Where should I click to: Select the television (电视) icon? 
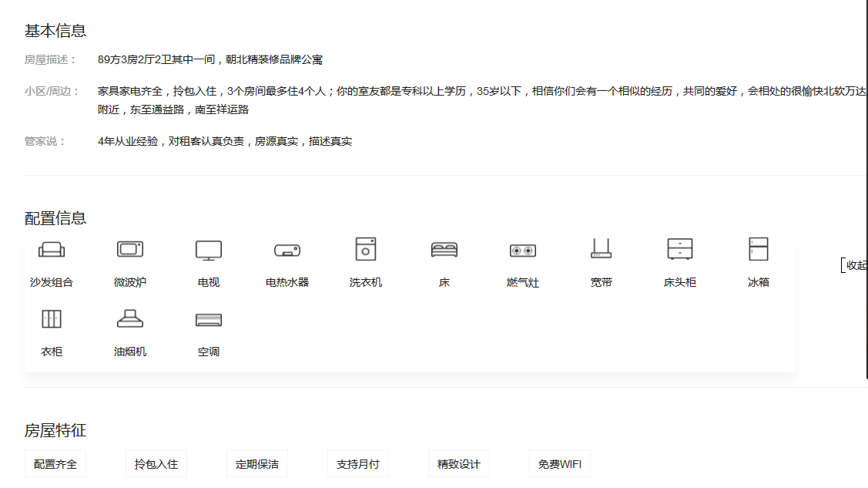coord(209,250)
